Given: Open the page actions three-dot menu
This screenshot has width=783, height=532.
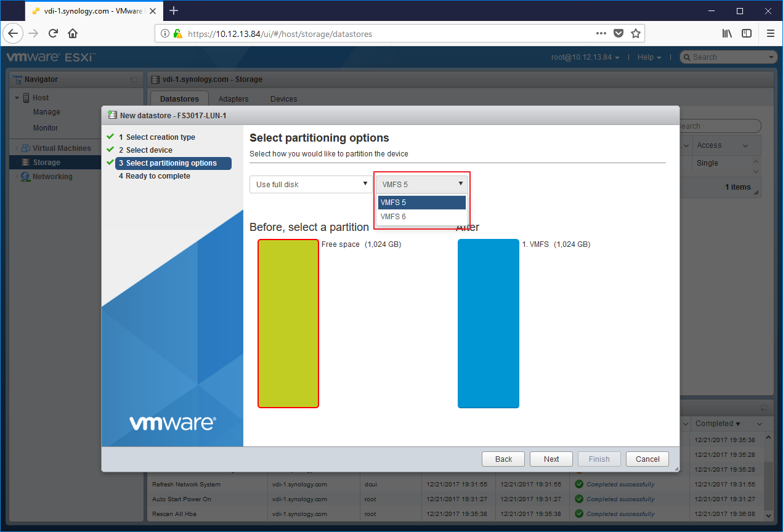Looking at the screenshot, I should [x=601, y=33].
